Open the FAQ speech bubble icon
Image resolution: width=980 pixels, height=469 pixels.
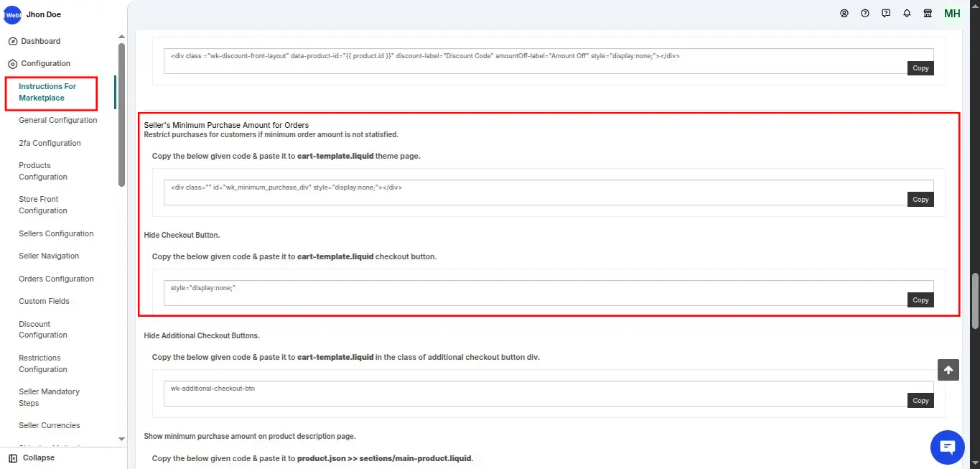[886, 14]
